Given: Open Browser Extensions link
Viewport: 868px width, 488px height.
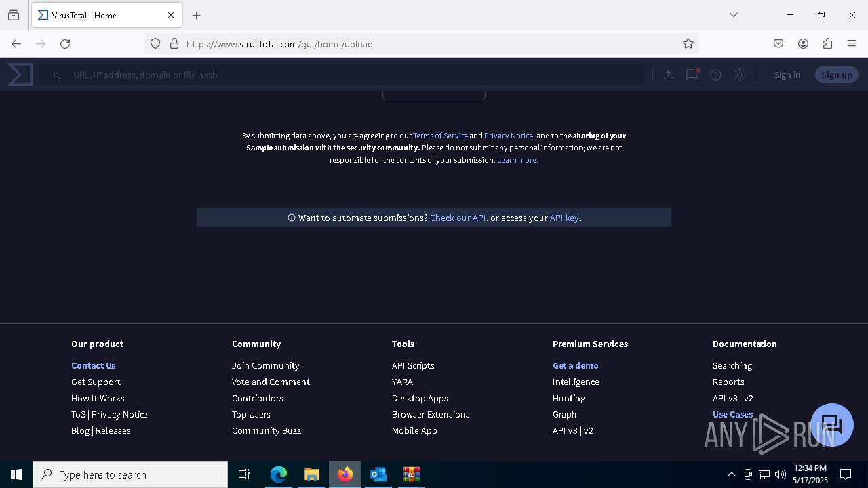Looking at the screenshot, I should [x=431, y=415].
